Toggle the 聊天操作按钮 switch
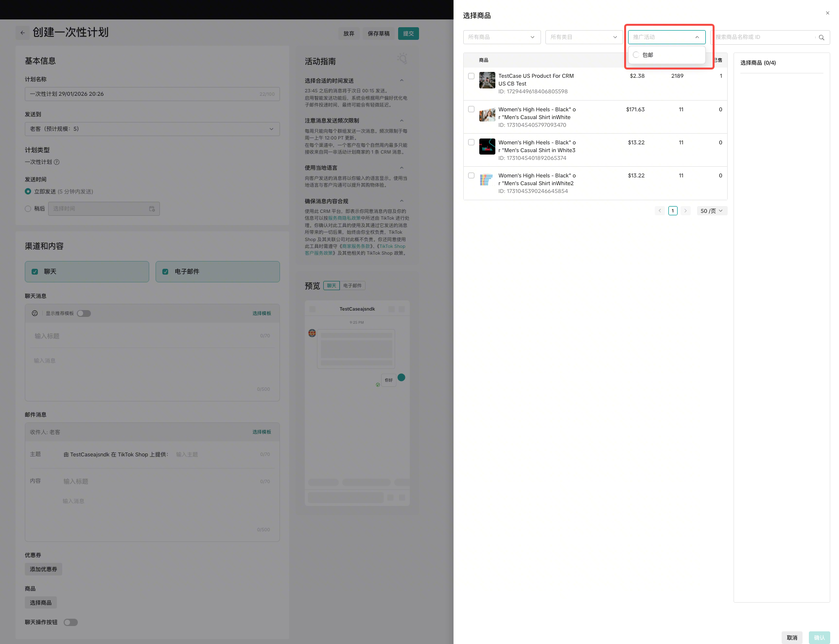The width and height of the screenshot is (839, 644). click(x=70, y=623)
